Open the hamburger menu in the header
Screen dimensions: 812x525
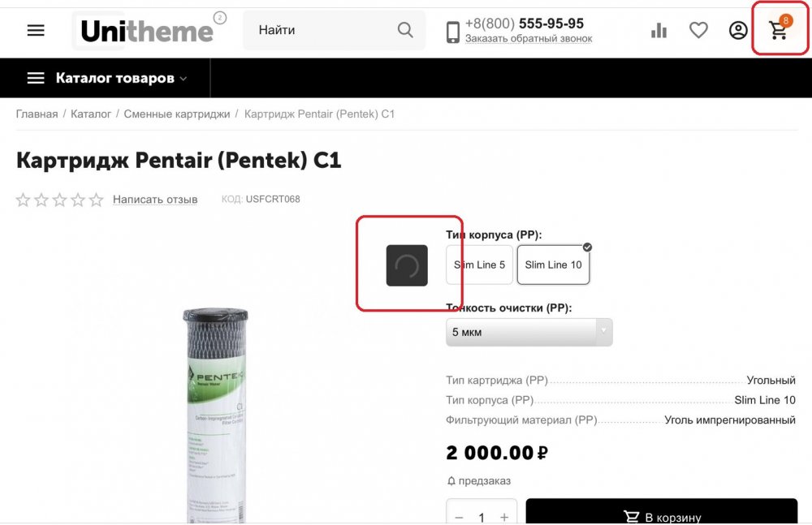pyautogui.click(x=36, y=31)
